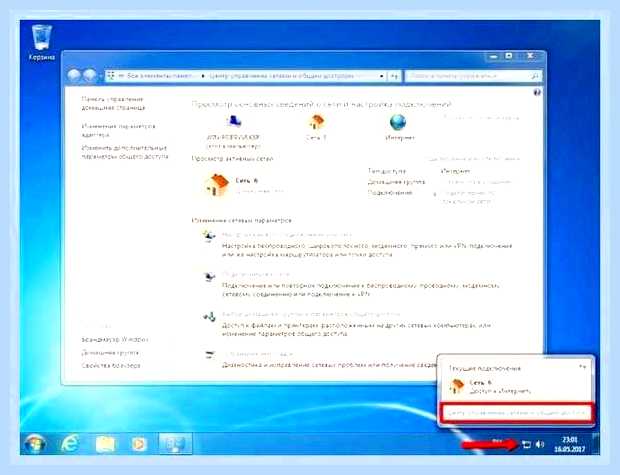Image resolution: width=620 pixels, height=475 pixels.
Task: Click the computer icon in the network map
Action: click(234, 121)
